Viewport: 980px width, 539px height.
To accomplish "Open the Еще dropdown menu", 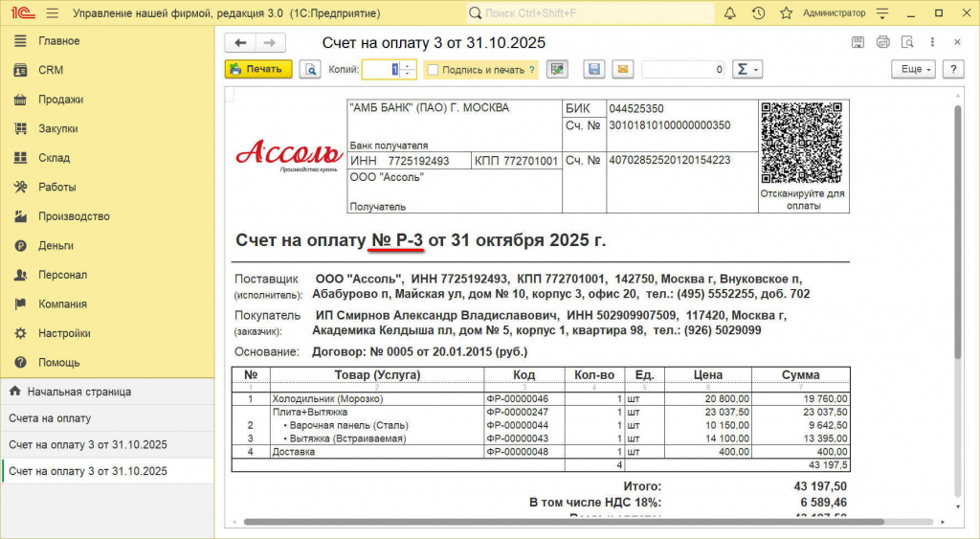I will (x=913, y=69).
